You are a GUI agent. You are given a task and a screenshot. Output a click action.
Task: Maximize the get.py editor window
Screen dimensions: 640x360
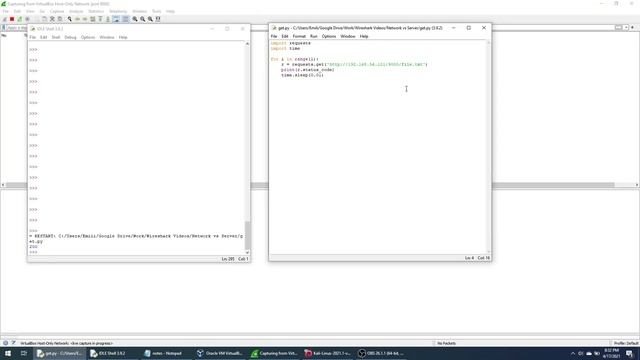click(x=469, y=28)
